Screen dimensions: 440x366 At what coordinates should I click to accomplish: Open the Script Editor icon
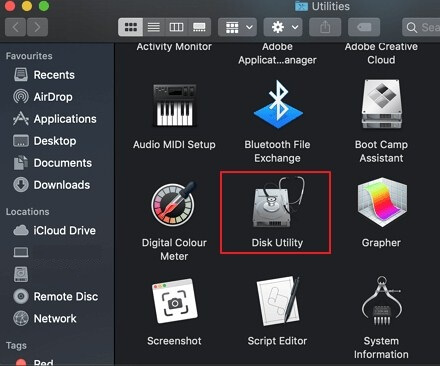pyautogui.click(x=278, y=301)
